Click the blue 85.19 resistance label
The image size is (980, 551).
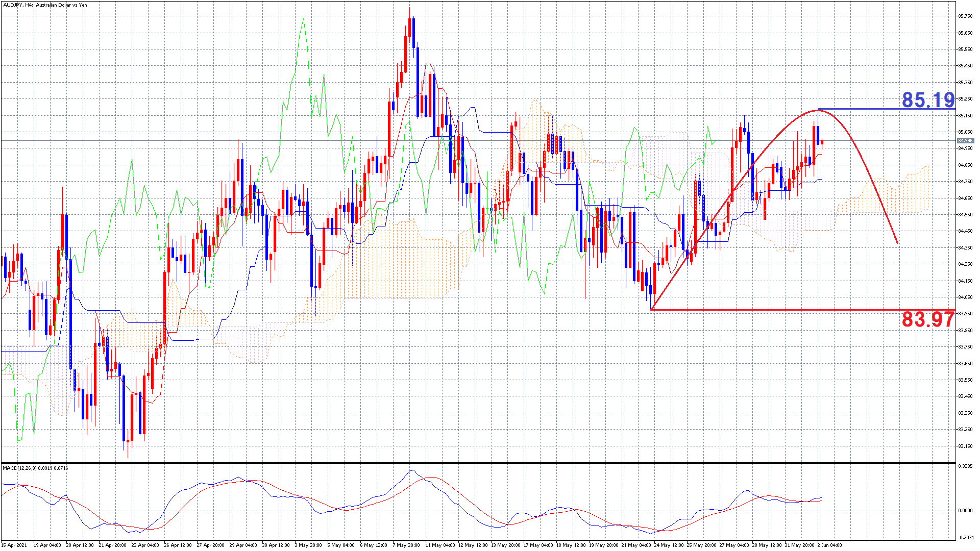[927, 99]
